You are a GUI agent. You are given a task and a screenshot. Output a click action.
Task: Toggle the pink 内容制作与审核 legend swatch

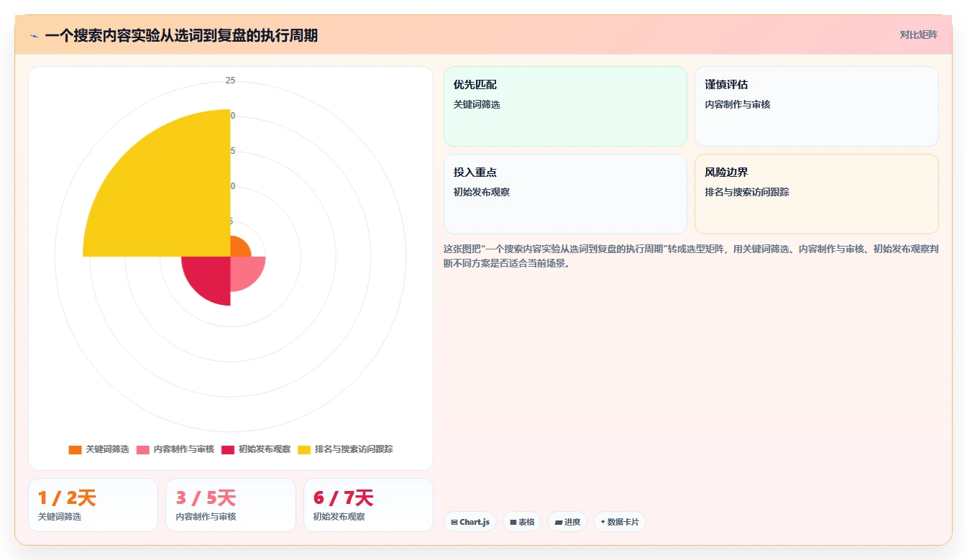(143, 449)
